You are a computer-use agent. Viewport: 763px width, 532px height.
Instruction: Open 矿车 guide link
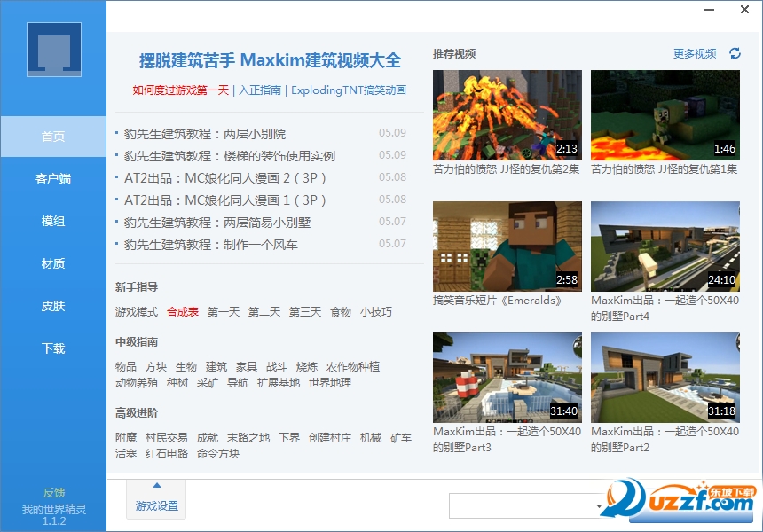point(401,438)
